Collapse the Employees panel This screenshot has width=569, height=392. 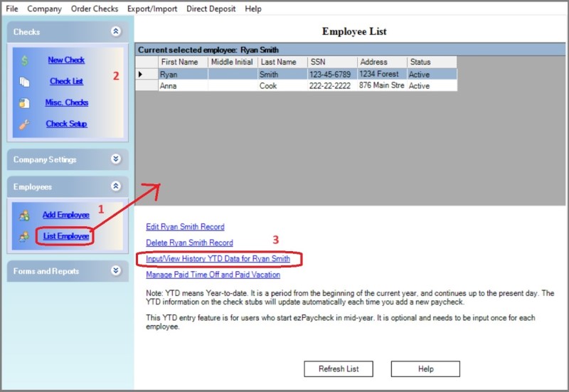(x=116, y=186)
